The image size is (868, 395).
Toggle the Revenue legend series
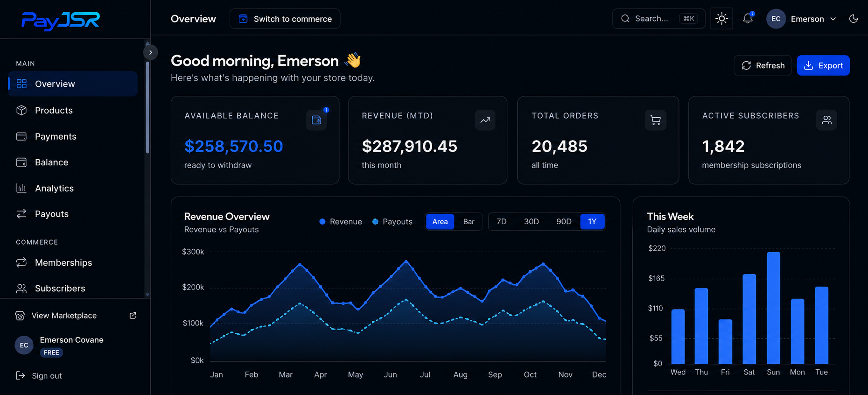pyautogui.click(x=341, y=221)
